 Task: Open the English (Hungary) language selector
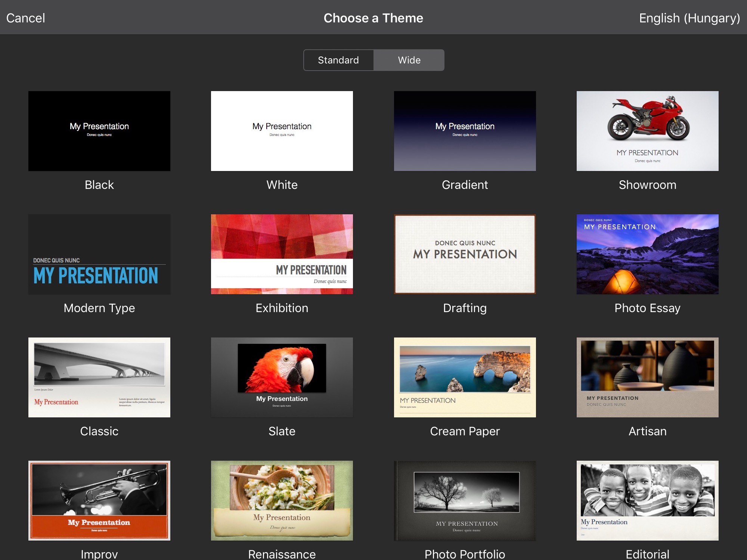[689, 18]
